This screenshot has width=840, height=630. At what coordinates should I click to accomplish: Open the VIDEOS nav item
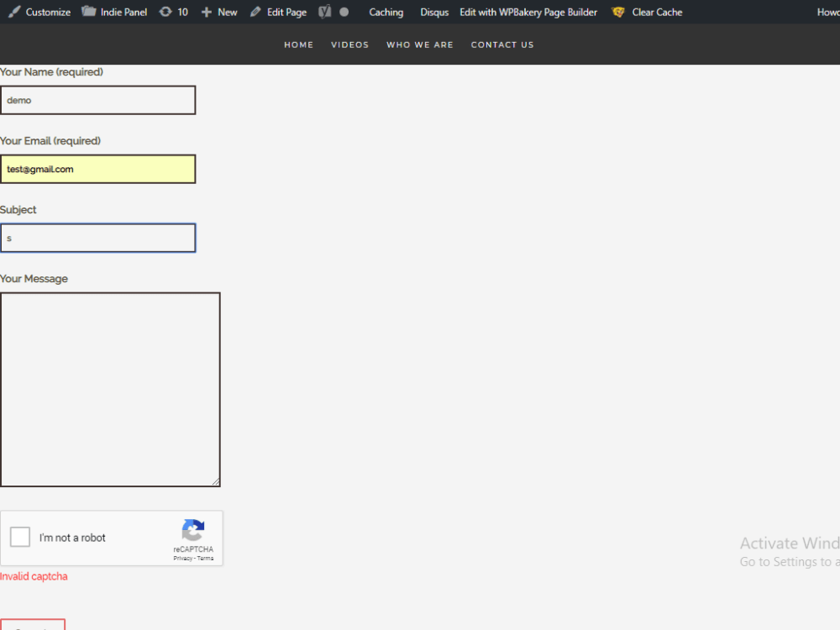pos(349,45)
